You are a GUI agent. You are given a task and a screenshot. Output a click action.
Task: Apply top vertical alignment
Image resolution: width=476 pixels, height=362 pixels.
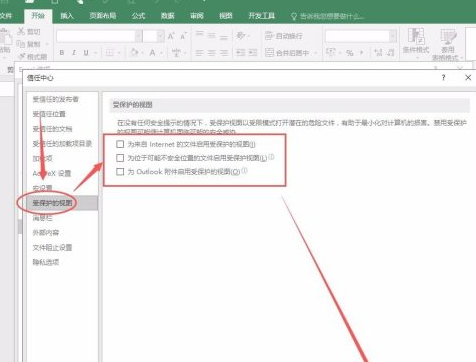pos(199,34)
